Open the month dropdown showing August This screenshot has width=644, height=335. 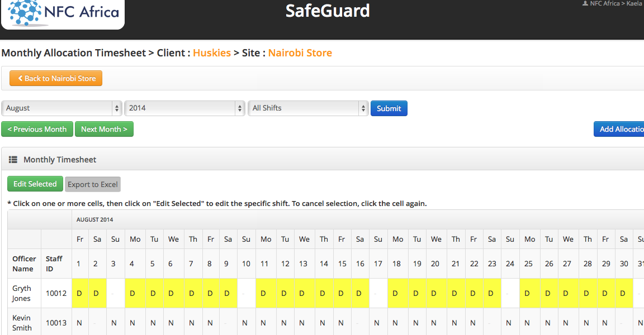click(x=61, y=108)
